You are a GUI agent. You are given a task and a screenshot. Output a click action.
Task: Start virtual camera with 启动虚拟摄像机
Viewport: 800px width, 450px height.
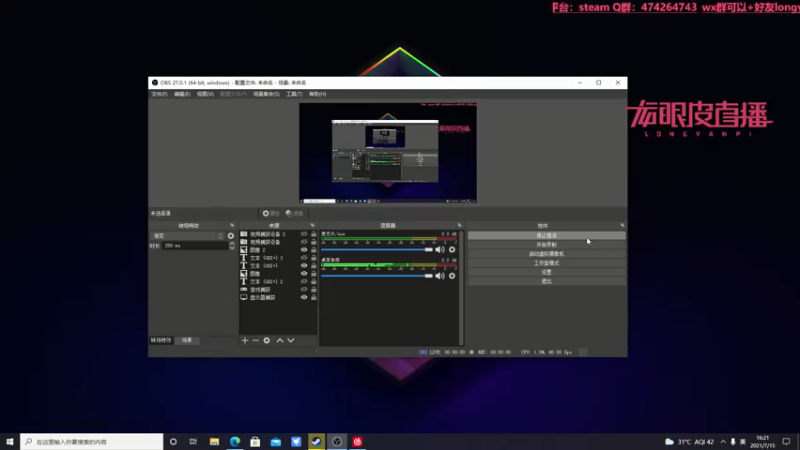[546, 254]
